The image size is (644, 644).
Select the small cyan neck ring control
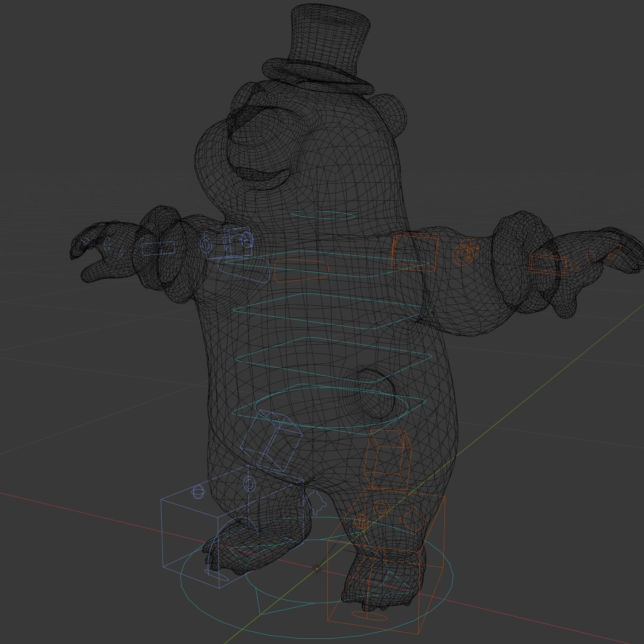tap(323, 215)
